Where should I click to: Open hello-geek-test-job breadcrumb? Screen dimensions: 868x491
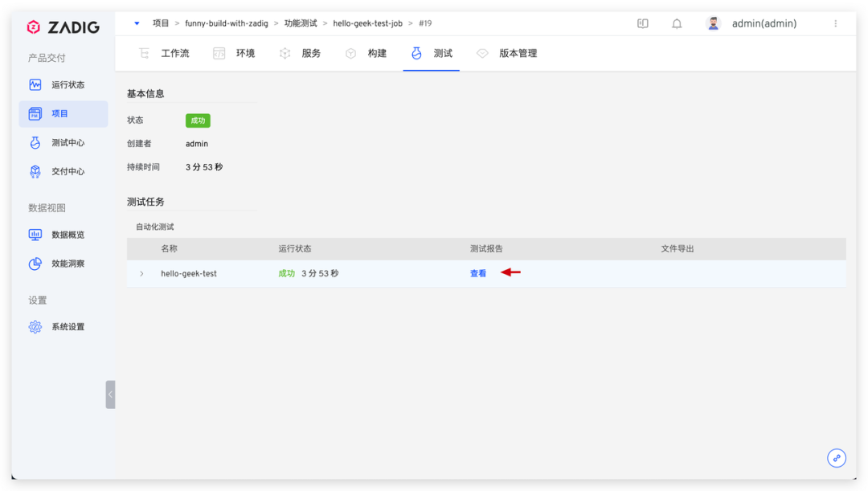point(367,23)
